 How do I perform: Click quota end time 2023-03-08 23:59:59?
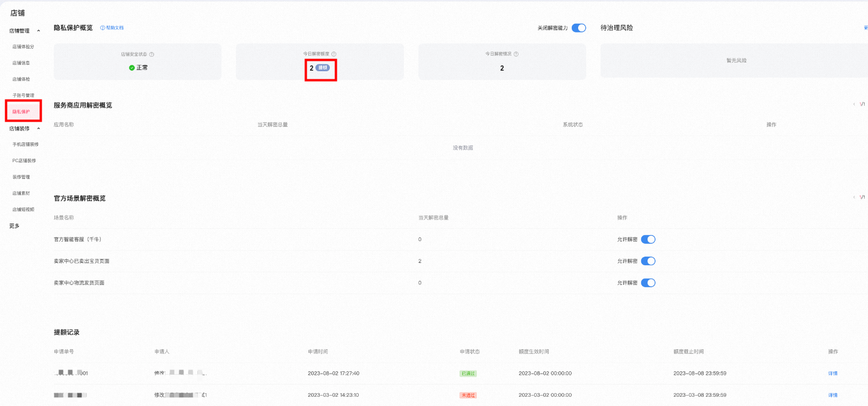(x=700, y=395)
